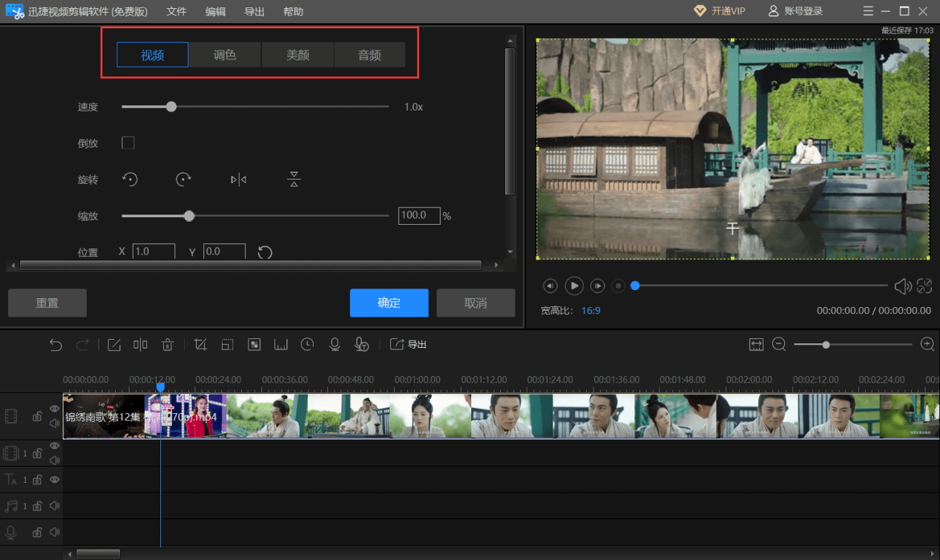Open the 编辑 menu
This screenshot has height=560, width=940.
(215, 12)
